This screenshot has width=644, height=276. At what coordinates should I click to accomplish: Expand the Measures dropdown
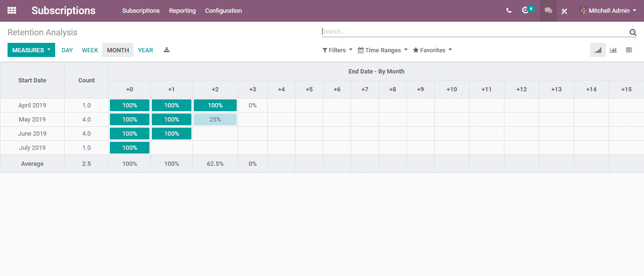(31, 50)
